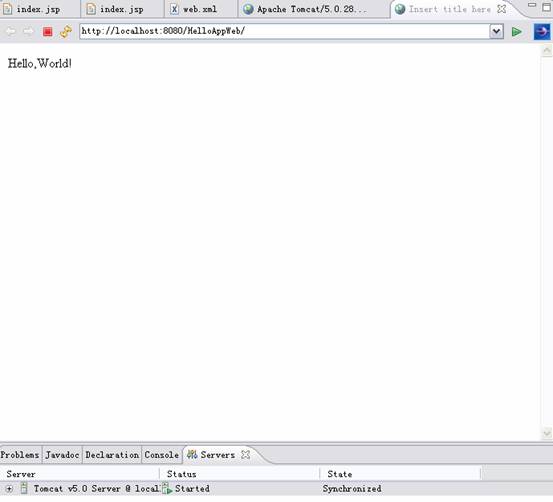Click the back navigation arrow

(11, 32)
